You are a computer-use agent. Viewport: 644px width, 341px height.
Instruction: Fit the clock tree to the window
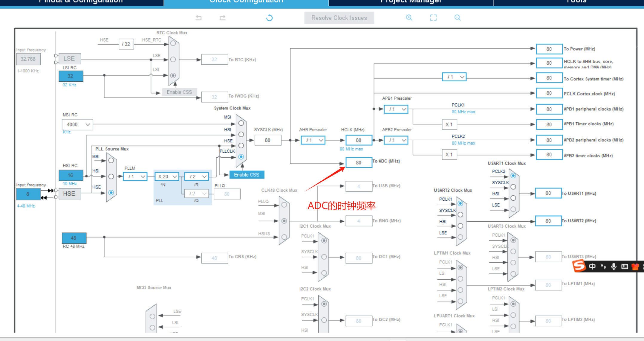433,17
